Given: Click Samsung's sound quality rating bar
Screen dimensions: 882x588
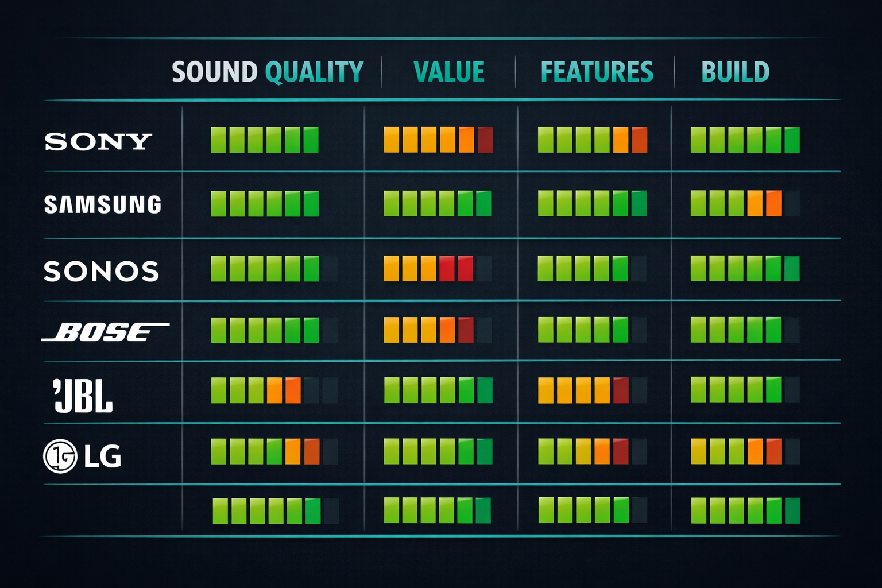Looking at the screenshot, I should coord(265,204).
